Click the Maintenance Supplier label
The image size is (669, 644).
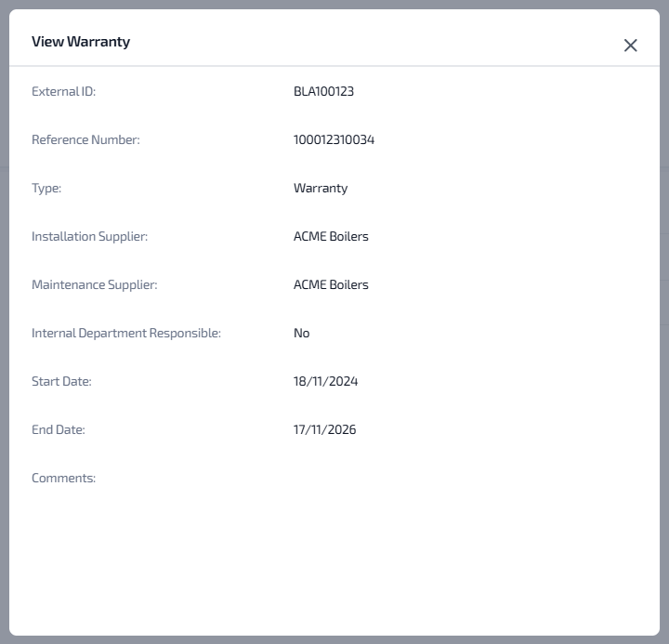pos(94,285)
